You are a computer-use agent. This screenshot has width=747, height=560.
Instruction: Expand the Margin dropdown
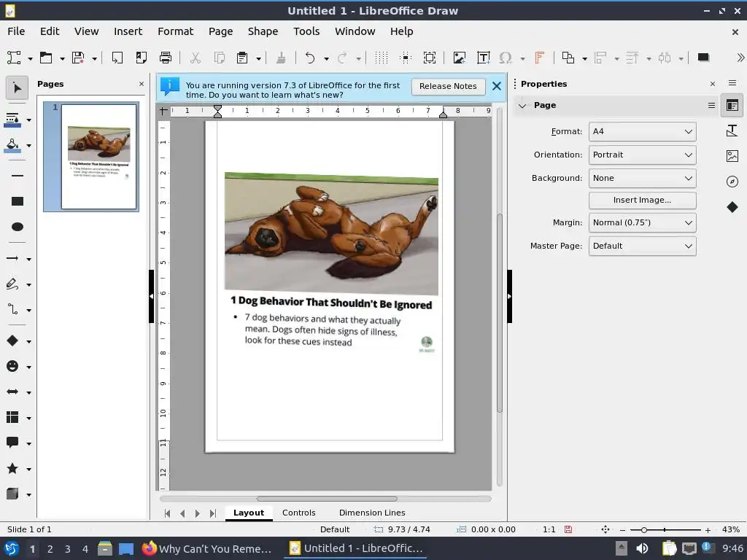point(642,222)
